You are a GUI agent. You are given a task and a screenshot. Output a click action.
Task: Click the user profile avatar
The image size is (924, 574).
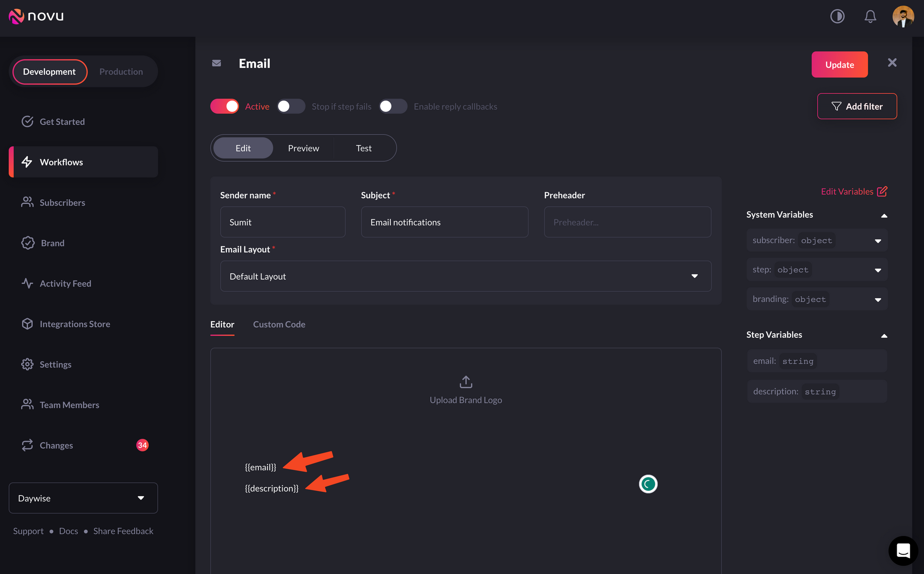(x=903, y=17)
